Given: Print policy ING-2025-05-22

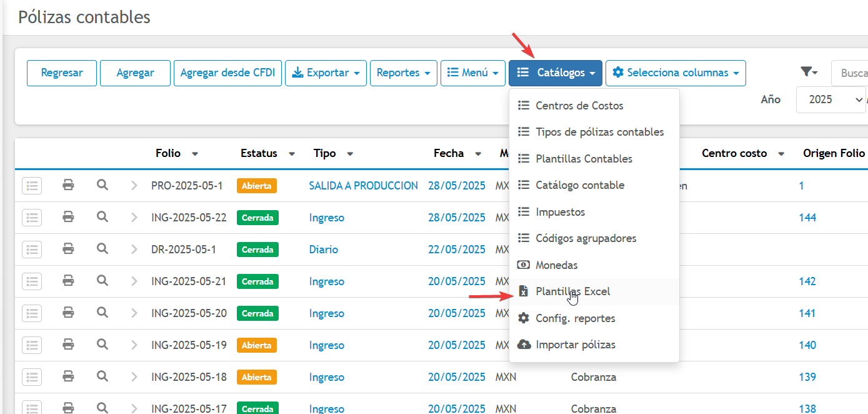Looking at the screenshot, I should tap(68, 217).
